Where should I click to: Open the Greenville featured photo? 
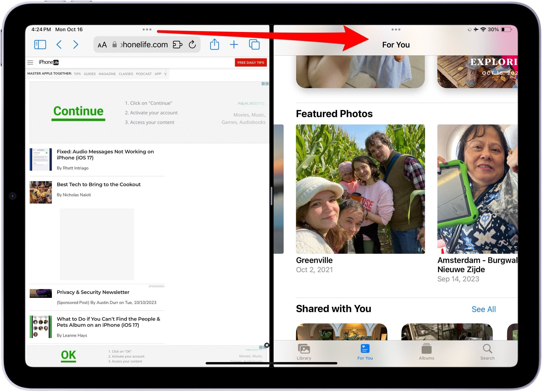[361, 189]
